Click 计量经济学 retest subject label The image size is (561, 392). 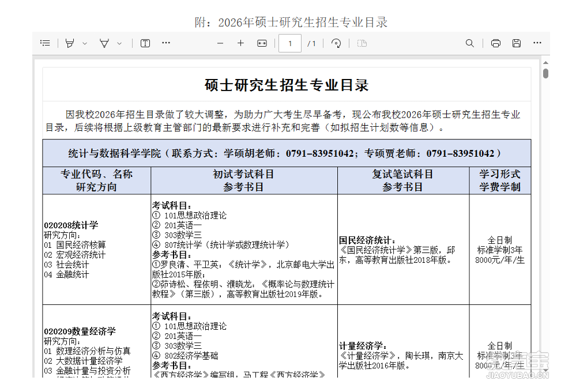[x=363, y=346]
